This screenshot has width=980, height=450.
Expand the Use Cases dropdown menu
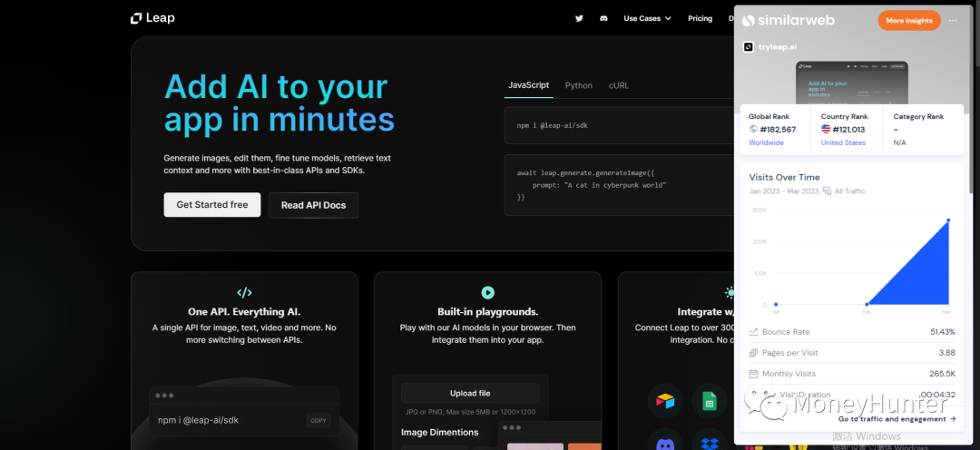(x=648, y=19)
